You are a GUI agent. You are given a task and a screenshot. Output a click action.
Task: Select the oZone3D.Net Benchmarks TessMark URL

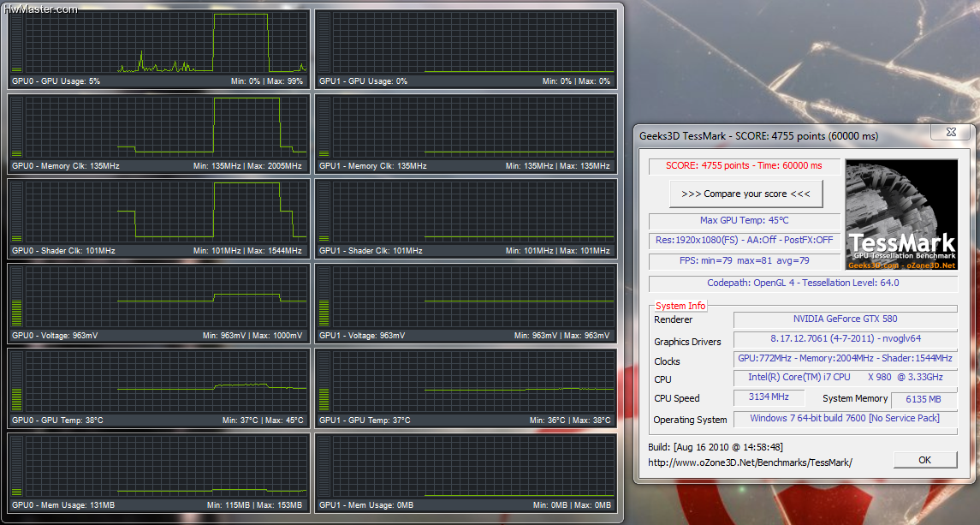tap(750, 462)
